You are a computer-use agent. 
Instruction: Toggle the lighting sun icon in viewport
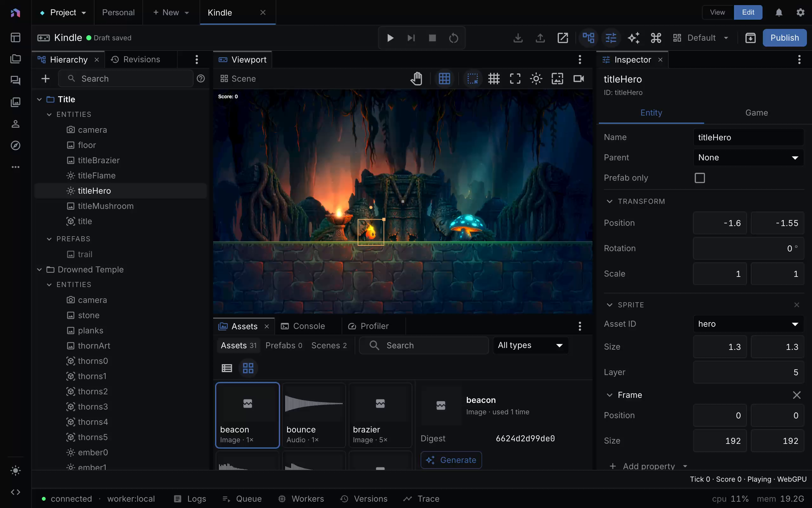536,79
